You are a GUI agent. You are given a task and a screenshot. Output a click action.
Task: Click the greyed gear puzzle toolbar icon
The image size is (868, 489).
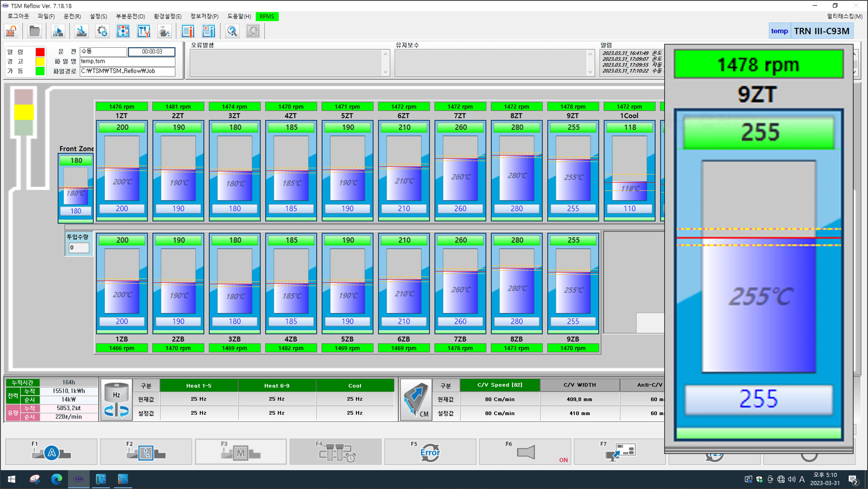tap(253, 31)
